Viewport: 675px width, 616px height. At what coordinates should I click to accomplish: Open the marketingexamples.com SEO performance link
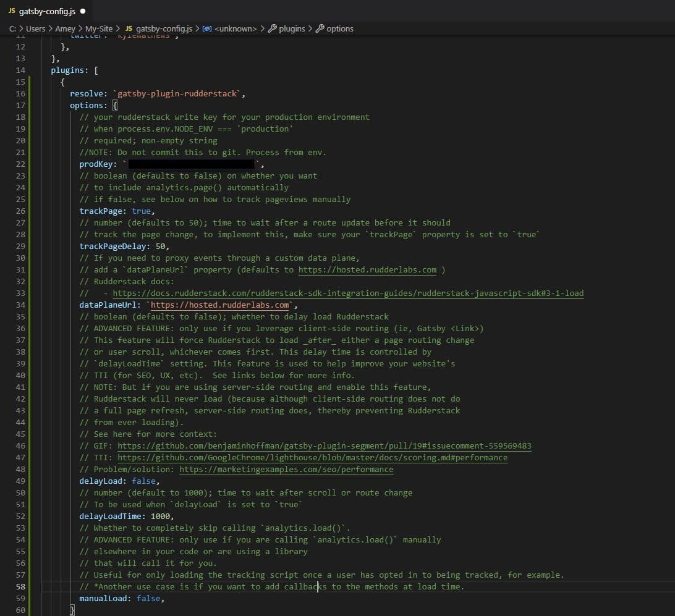click(x=286, y=469)
